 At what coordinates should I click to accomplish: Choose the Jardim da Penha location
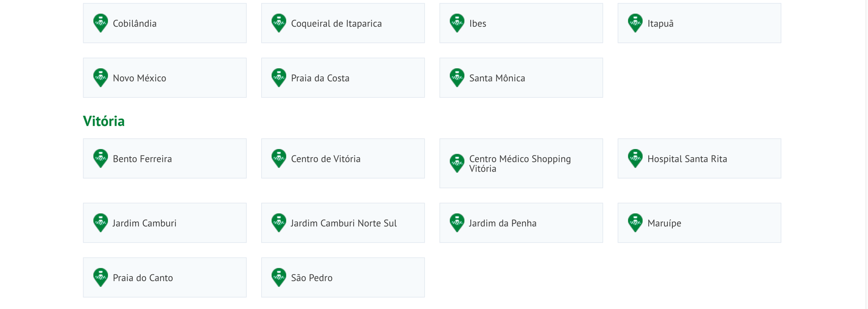click(521, 223)
